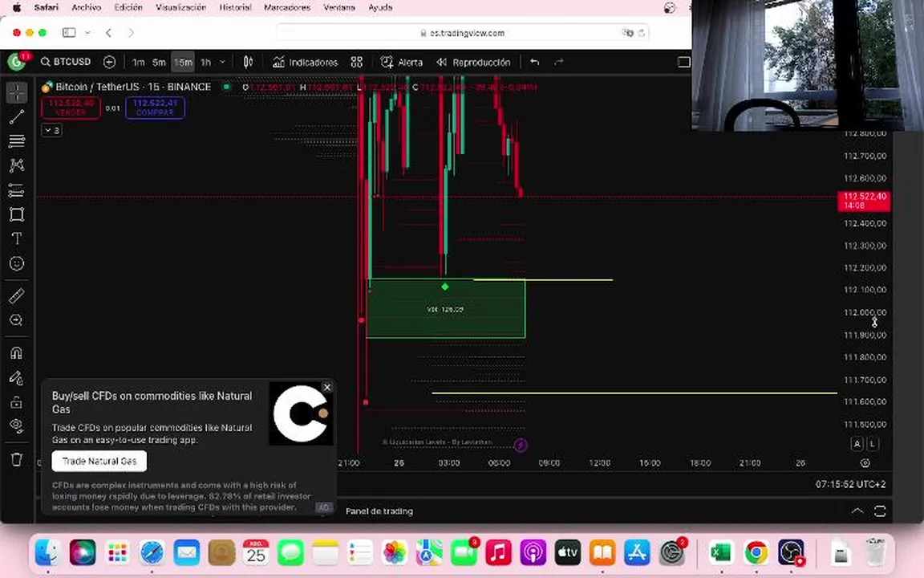This screenshot has height=578, width=924.
Task: Click the Safari address bar es.tradingview.com
Action: (463, 33)
